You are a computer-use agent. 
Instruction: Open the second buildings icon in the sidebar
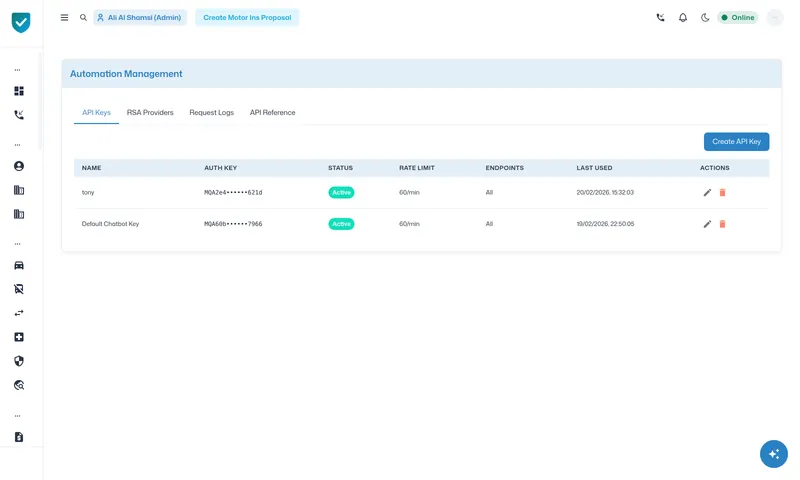click(19, 214)
